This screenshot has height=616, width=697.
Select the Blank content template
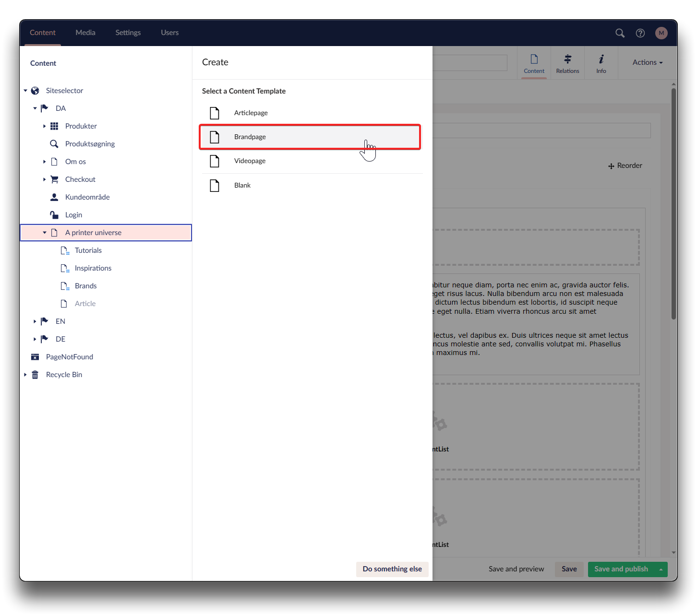coord(242,186)
